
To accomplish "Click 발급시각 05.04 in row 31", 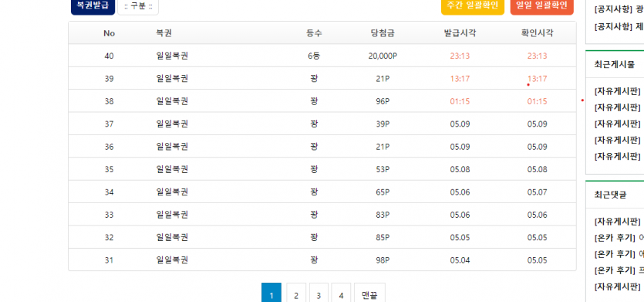I will coord(460,260).
